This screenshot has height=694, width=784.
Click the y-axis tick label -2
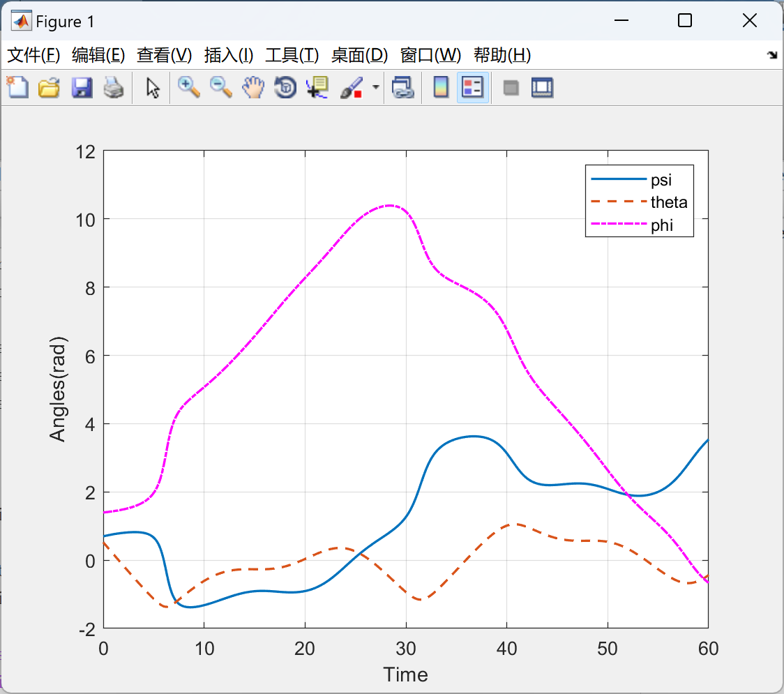tap(87, 630)
